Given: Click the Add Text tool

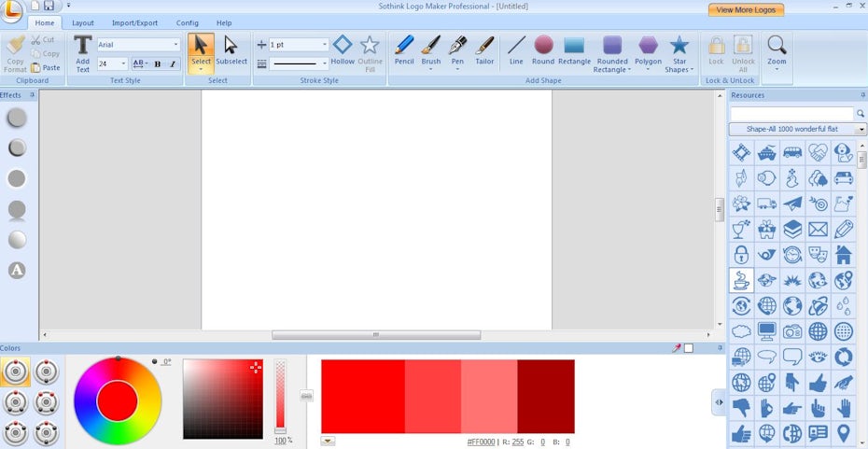Looking at the screenshot, I should 82,52.
